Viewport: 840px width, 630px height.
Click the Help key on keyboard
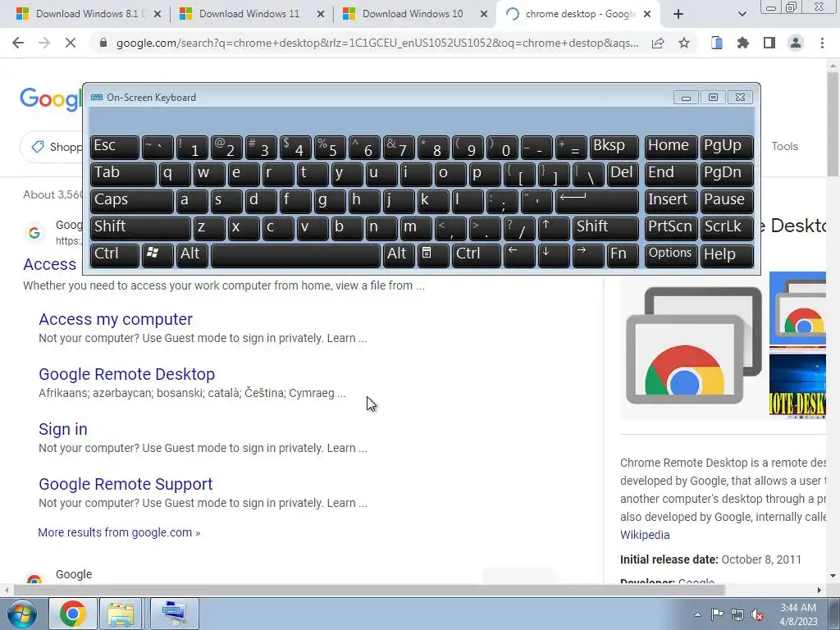tap(727, 255)
